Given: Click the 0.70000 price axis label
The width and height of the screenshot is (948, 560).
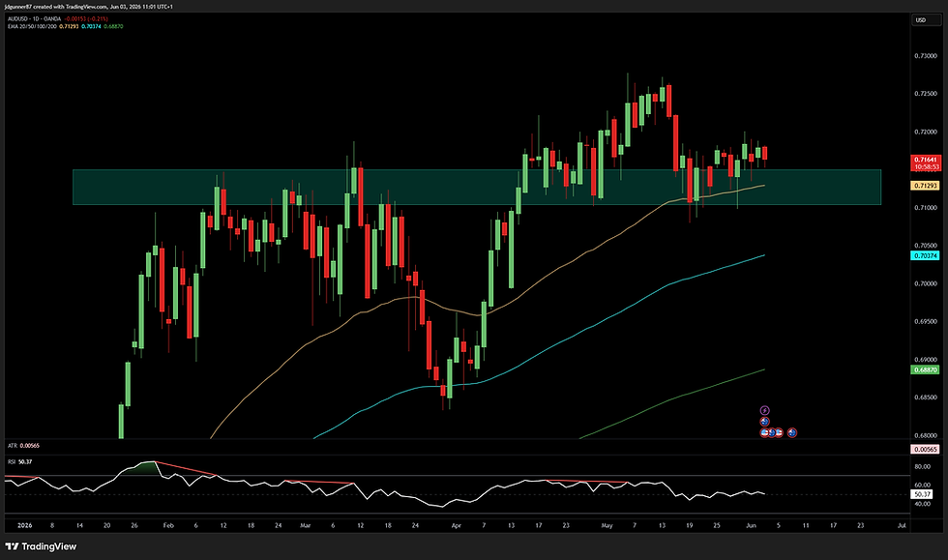Looking at the screenshot, I should coord(926,283).
